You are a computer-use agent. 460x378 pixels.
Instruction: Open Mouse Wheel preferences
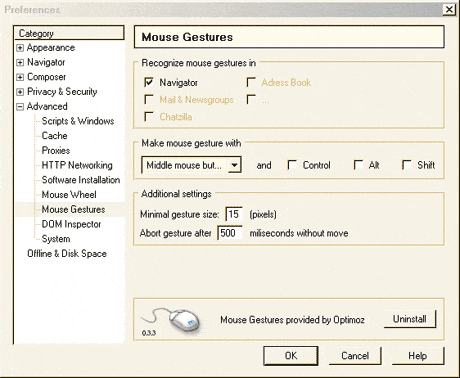[x=69, y=194]
